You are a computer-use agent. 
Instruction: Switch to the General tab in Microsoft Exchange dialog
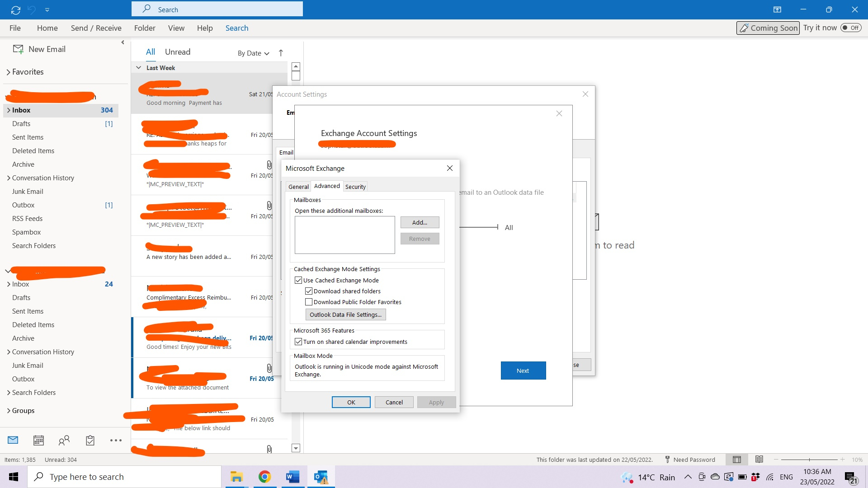[x=298, y=187]
